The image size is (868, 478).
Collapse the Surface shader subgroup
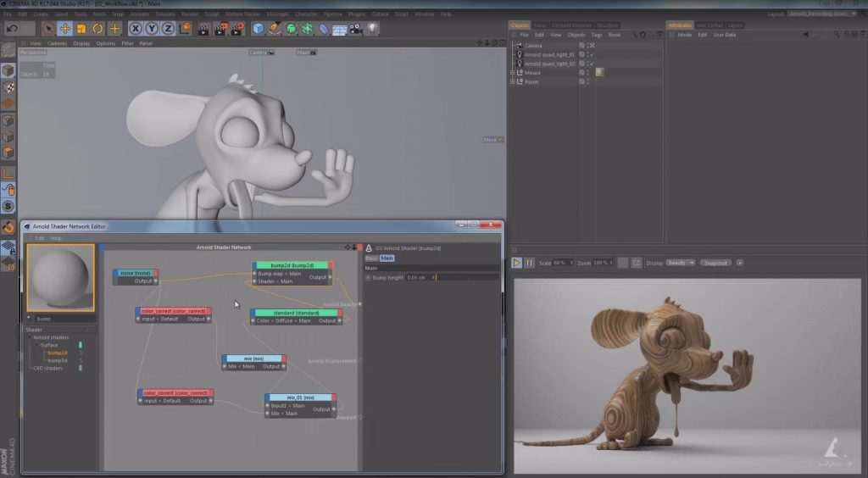coord(37,345)
